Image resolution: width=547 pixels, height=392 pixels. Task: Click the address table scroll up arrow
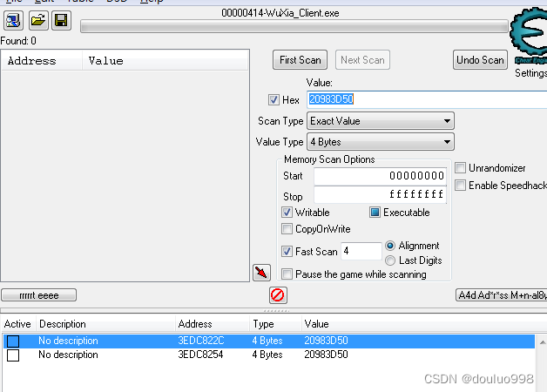coord(543,342)
